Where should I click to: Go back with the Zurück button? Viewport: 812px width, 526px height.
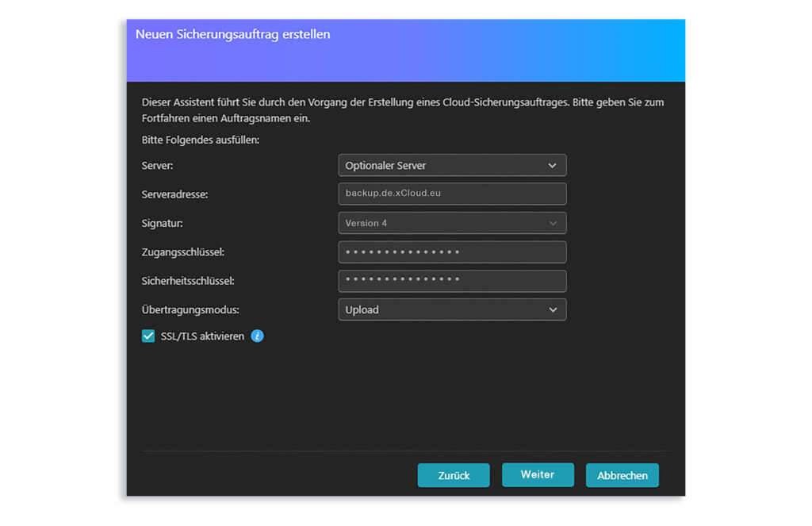point(454,475)
